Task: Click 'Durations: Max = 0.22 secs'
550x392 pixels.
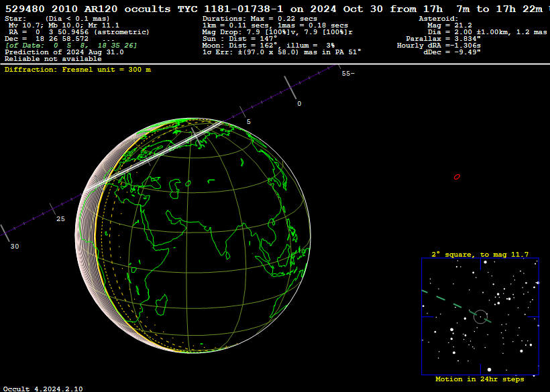Action: (x=260, y=19)
